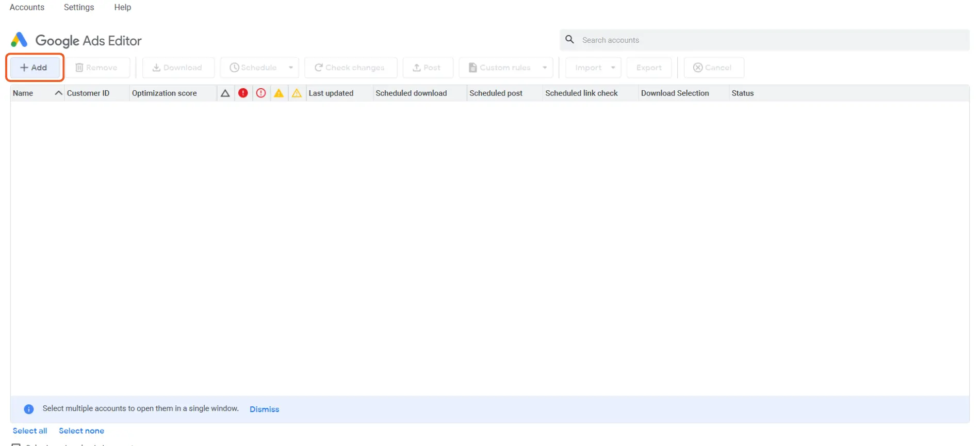Click the Post toolbar button
This screenshot has height=446, width=980.
point(428,68)
